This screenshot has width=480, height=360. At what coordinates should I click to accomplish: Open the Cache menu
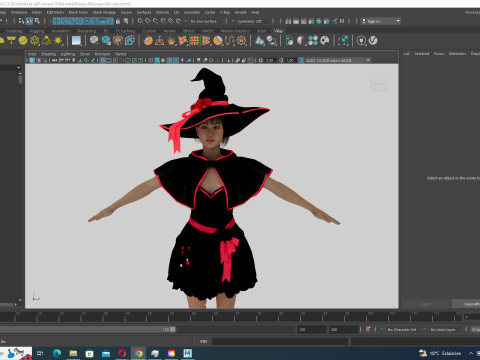click(210, 12)
